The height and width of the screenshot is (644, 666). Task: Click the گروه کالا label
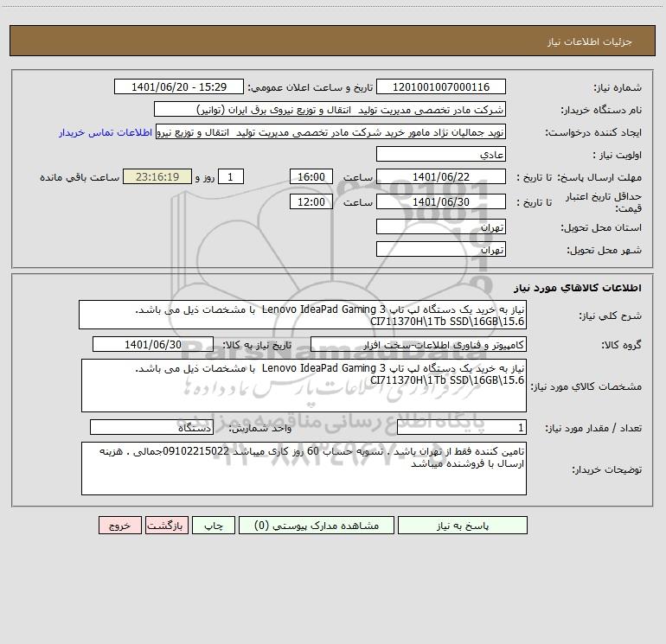coord(622,345)
